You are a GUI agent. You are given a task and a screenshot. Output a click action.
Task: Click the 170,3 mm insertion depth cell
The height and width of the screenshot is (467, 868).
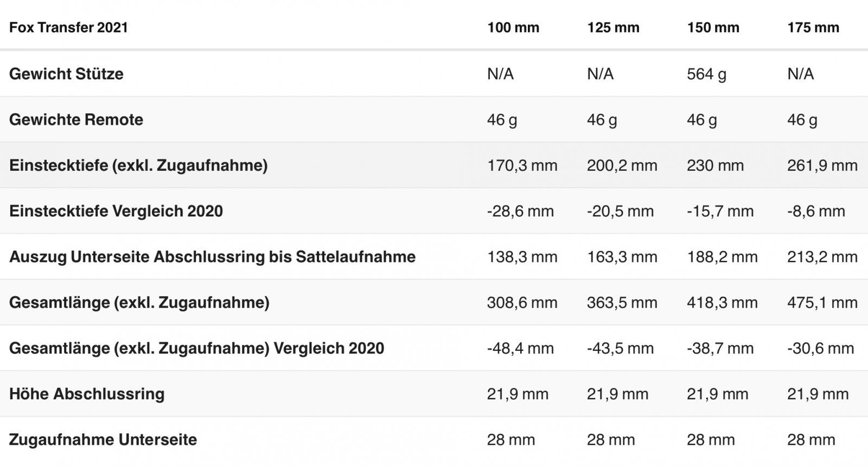point(522,165)
